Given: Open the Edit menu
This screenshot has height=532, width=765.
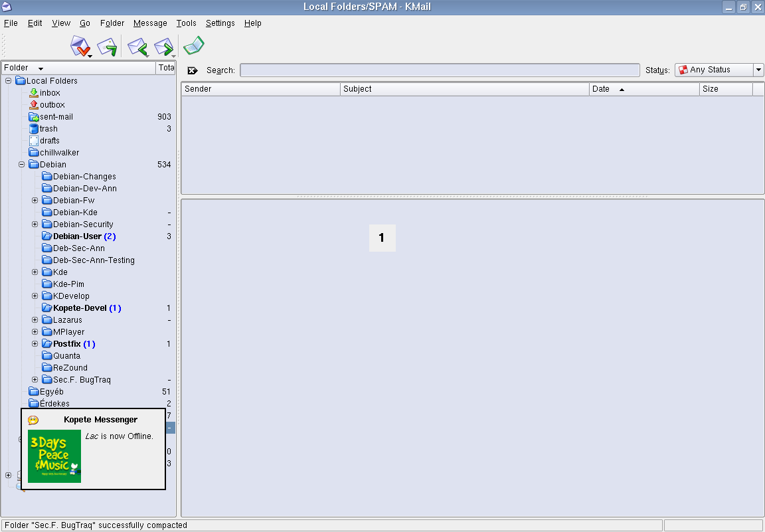Looking at the screenshot, I should tap(35, 23).
